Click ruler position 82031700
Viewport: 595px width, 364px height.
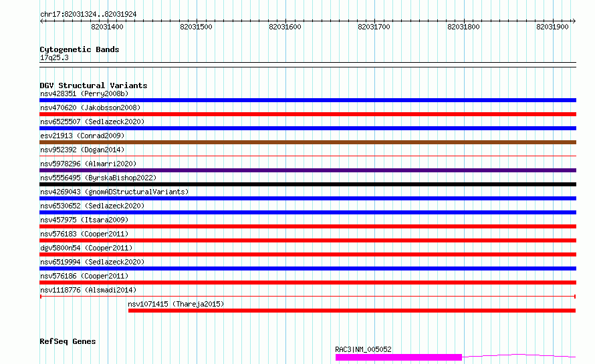point(374,27)
